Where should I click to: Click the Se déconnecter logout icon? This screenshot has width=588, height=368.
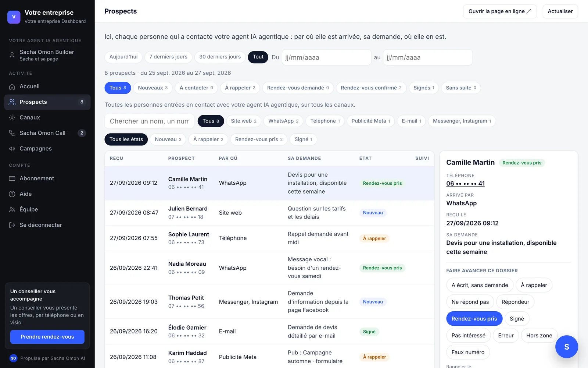12,225
